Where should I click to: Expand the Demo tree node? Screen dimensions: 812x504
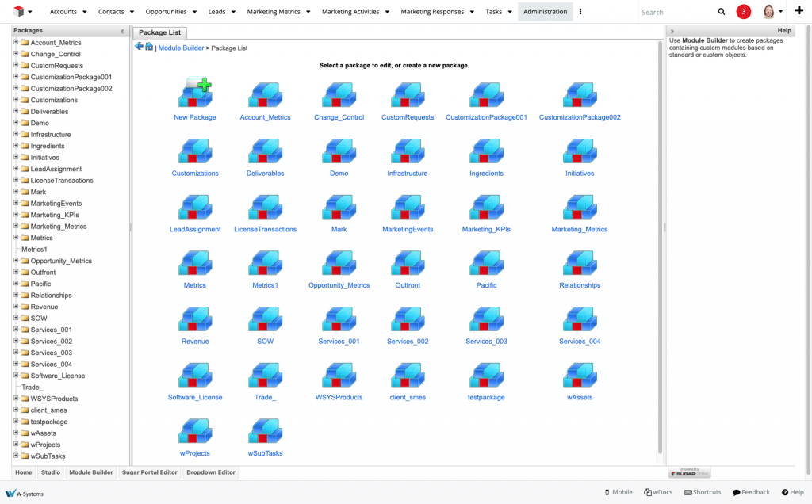pyautogui.click(x=16, y=123)
